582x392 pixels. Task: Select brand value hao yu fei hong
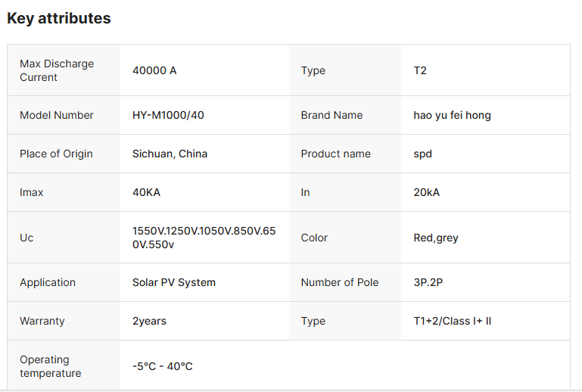[x=452, y=115]
